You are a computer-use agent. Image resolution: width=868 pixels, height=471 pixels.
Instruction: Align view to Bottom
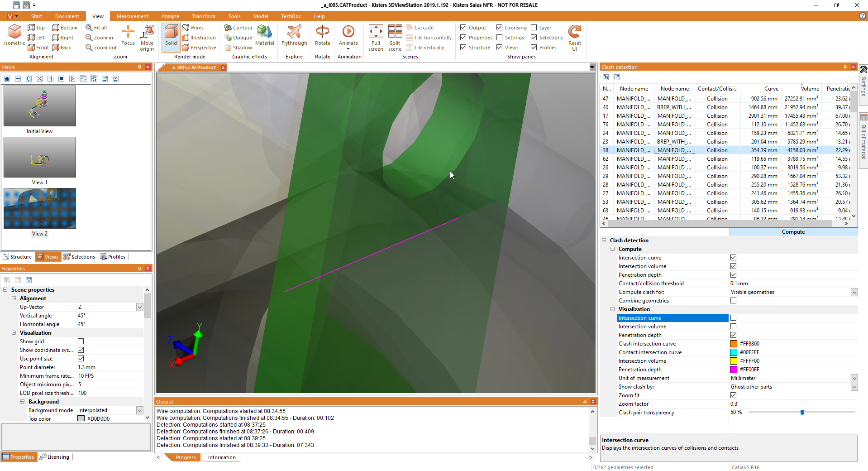[65, 28]
